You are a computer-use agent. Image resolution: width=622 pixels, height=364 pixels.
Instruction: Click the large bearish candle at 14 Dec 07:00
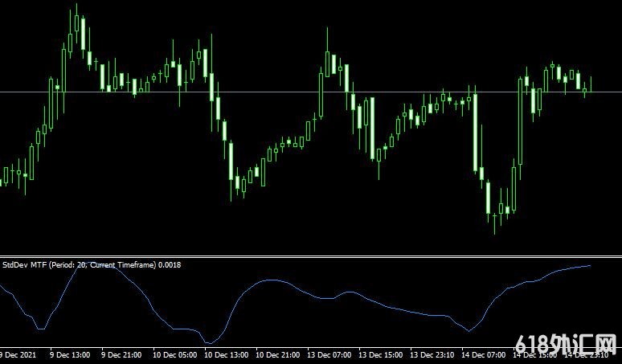(476, 133)
